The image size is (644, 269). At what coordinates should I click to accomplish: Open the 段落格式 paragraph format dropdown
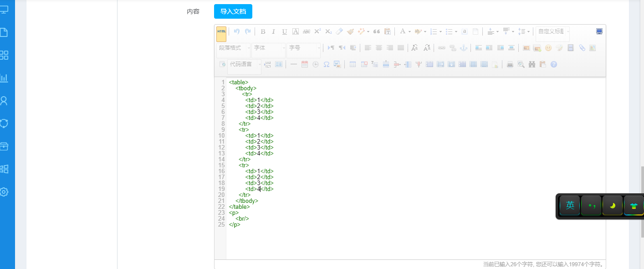(x=234, y=48)
